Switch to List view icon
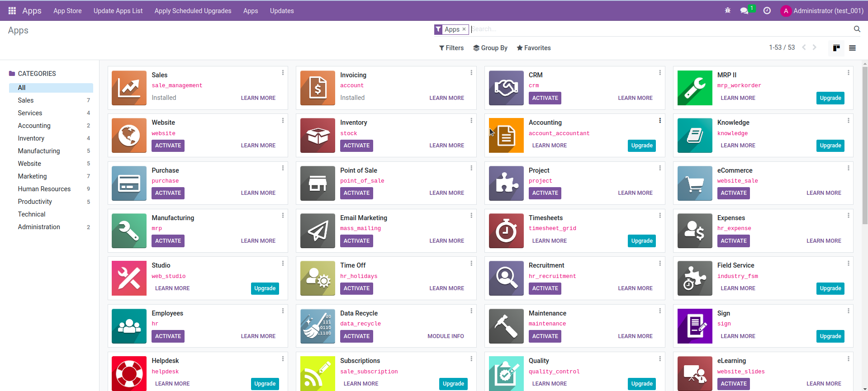The image size is (868, 391). point(852,48)
